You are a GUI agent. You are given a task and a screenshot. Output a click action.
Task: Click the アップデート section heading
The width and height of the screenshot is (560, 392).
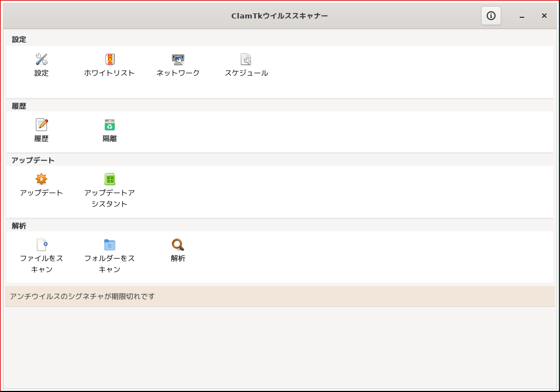pyautogui.click(x=33, y=160)
